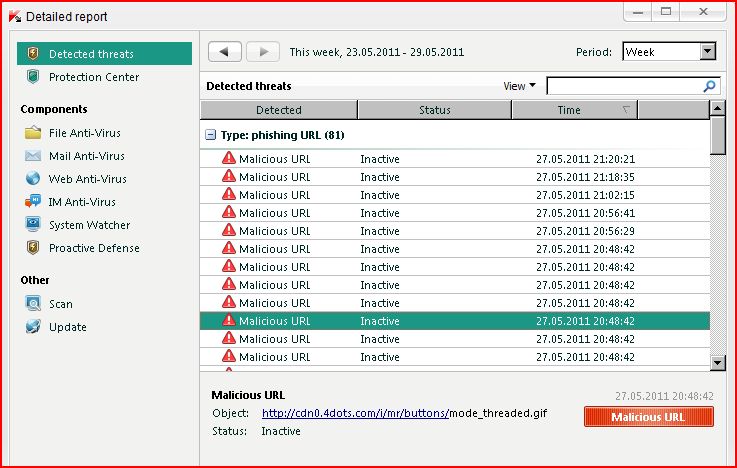This screenshot has width=737, height=468.
Task: Select the threat timed 27.05.2011 21:20:21
Action: pos(455,159)
